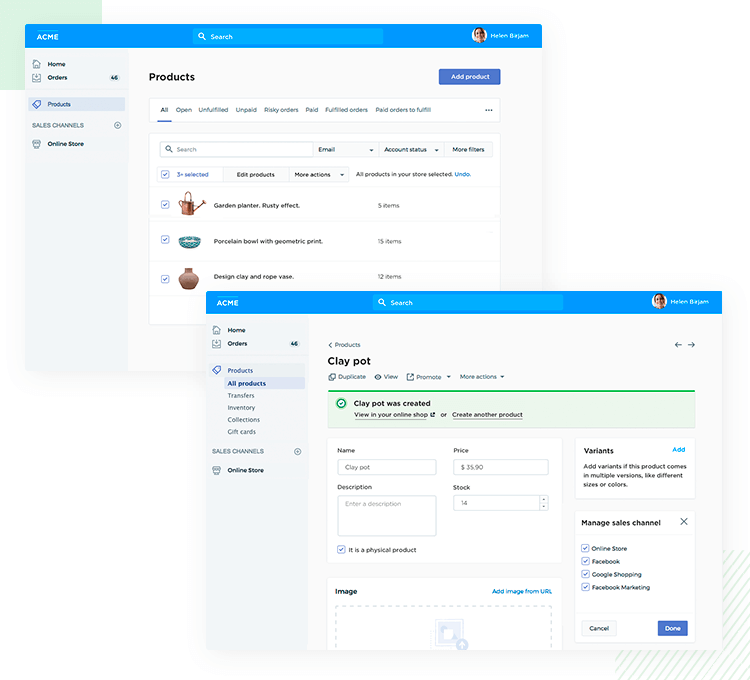
Task: Click the View eye icon
Action: tap(378, 377)
